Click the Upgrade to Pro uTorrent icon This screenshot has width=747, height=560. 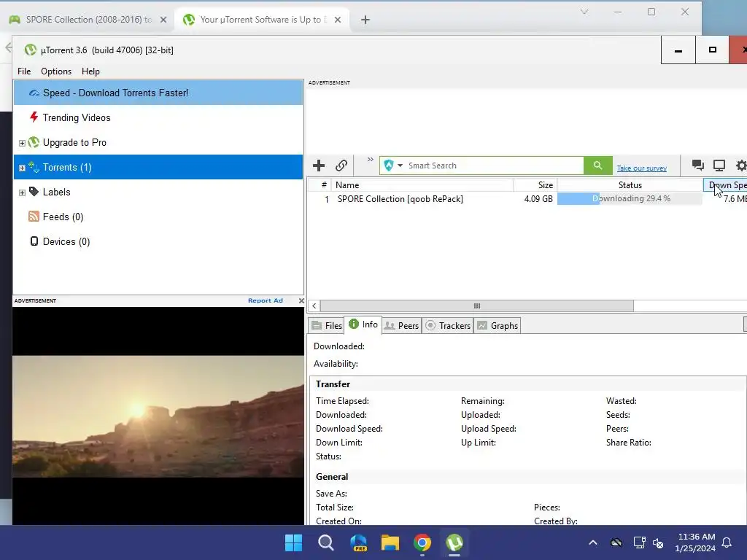34,142
